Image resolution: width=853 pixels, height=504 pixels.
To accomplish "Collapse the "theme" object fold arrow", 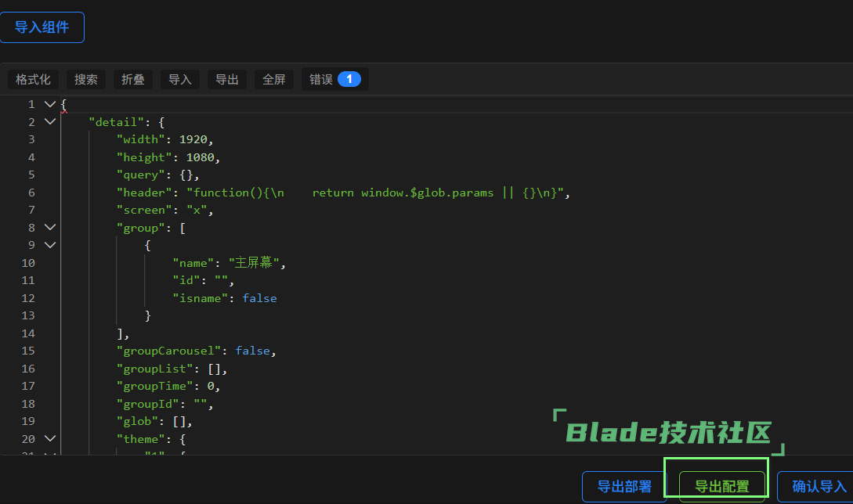I will 50,439.
